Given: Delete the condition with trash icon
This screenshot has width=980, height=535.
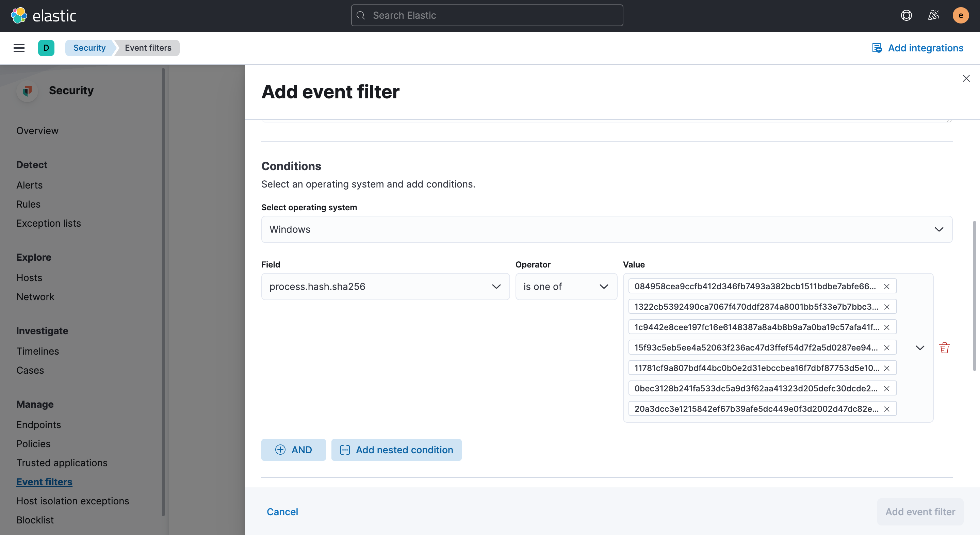Looking at the screenshot, I should pos(944,348).
